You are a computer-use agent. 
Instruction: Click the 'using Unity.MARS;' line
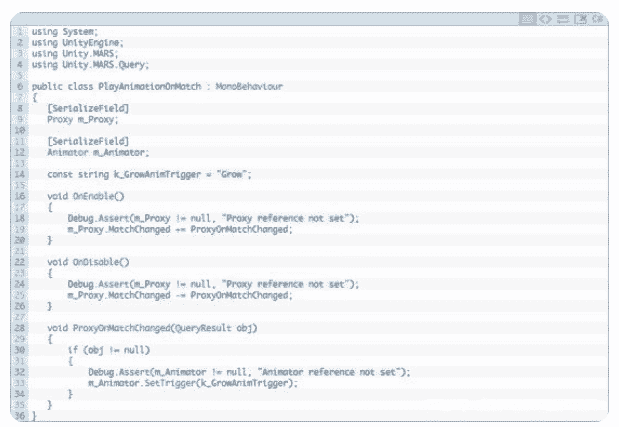75,54
